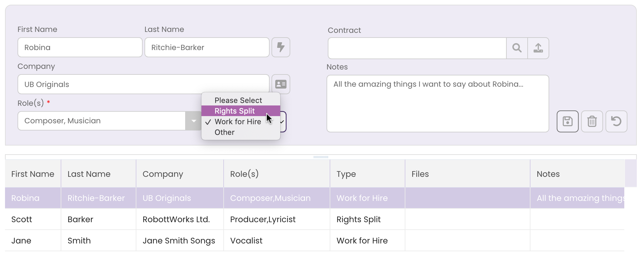Click the 'Jane Smith Songs' company cell
Viewport: 644px width, 276px height.
coord(180,241)
